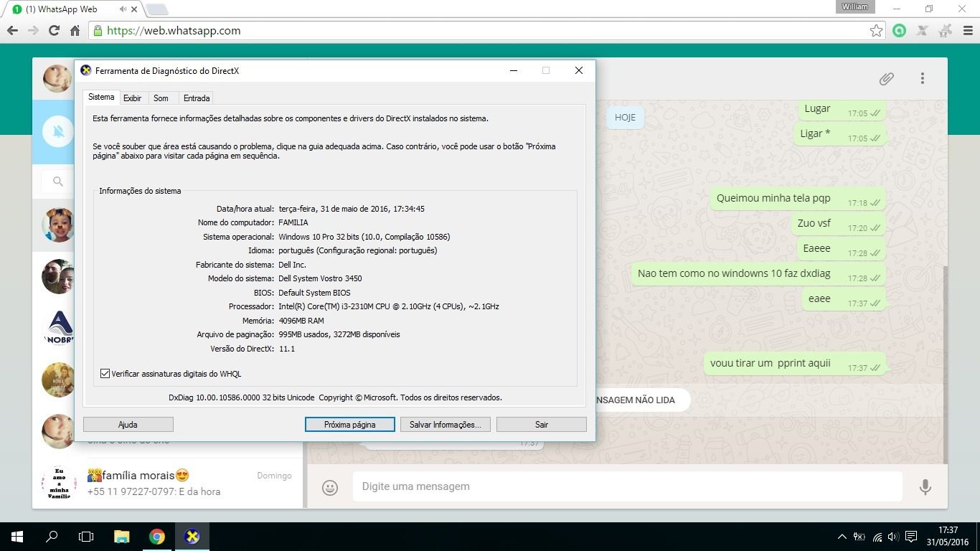Show hidden tray icons chevron
Viewport: 980px width, 551px height.
click(842, 537)
